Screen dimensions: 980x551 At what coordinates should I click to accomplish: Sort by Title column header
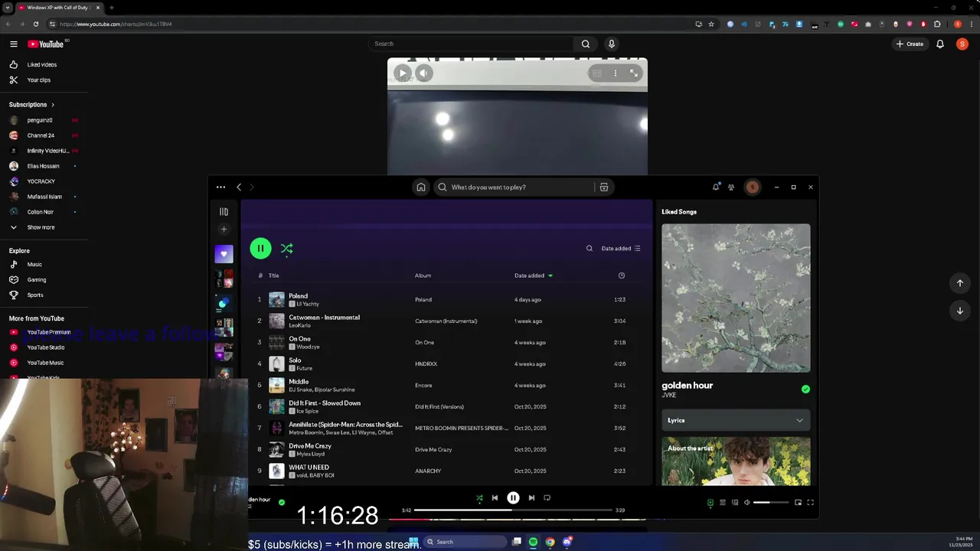[x=273, y=275]
